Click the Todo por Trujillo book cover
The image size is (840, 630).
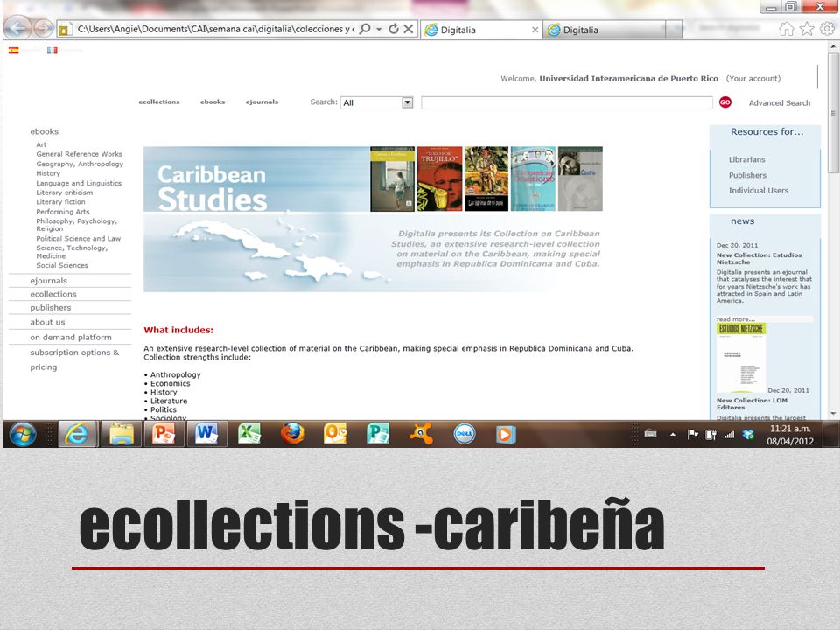439,178
